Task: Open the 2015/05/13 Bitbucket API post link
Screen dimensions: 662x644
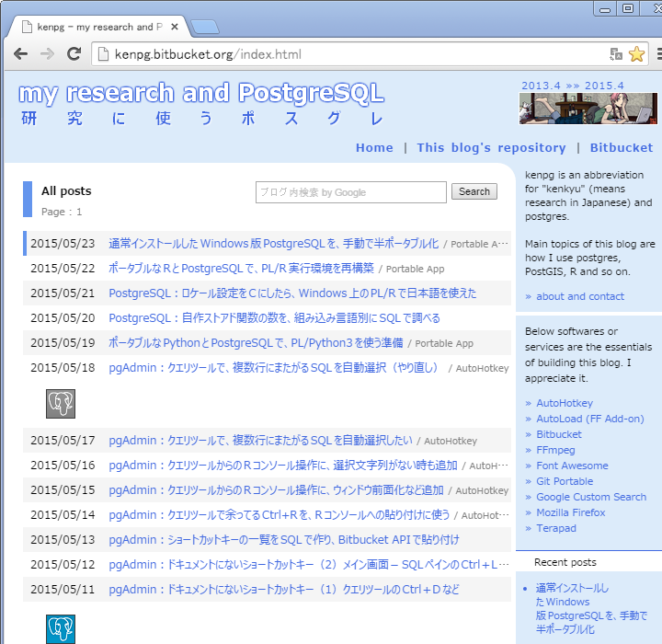Action: [284, 540]
